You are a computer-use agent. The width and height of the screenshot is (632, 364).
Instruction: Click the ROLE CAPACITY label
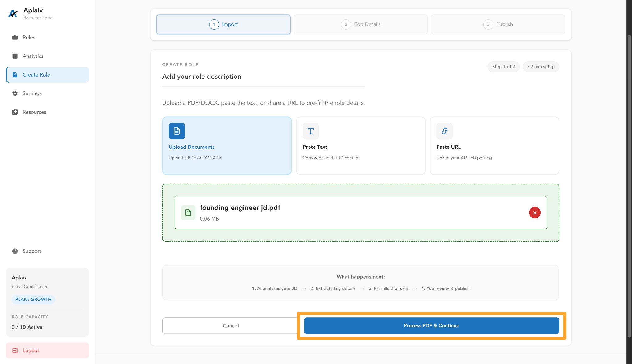click(30, 317)
